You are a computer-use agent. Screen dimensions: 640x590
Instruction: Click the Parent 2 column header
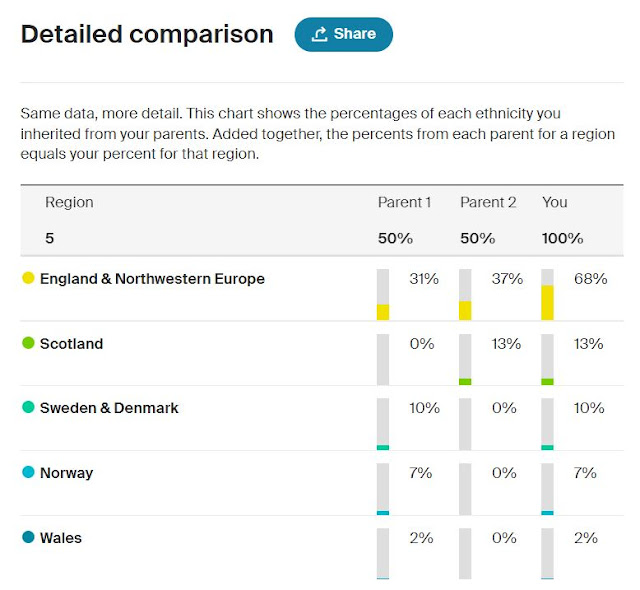tap(488, 202)
